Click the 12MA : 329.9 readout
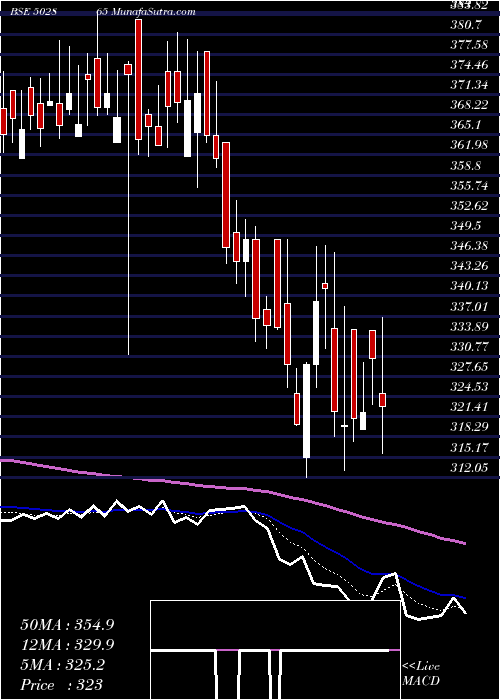The image size is (500, 700). coord(67,645)
